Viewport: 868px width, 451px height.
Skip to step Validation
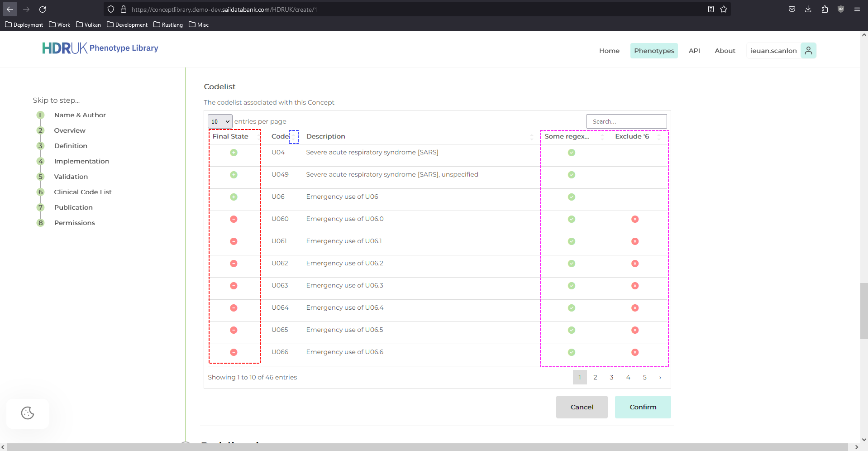(x=71, y=177)
